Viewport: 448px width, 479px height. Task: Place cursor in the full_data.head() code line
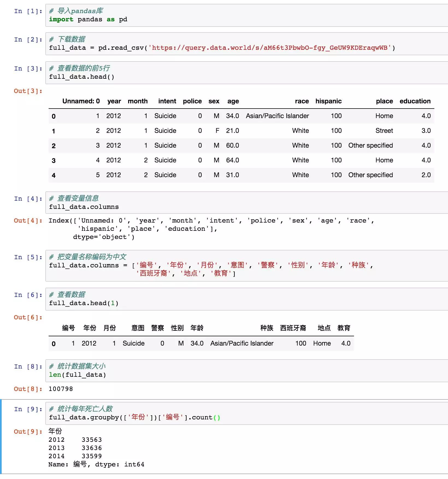click(81, 77)
